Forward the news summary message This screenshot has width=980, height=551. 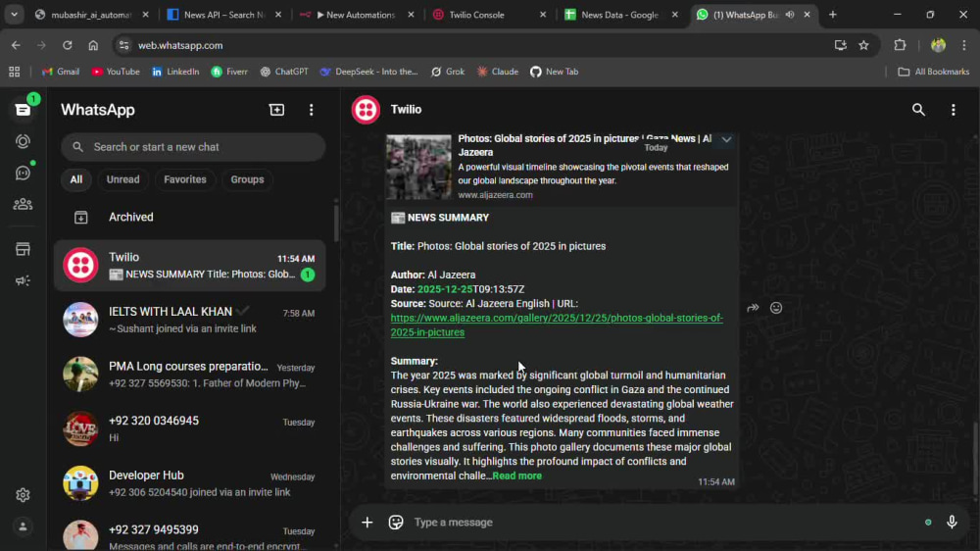point(753,308)
